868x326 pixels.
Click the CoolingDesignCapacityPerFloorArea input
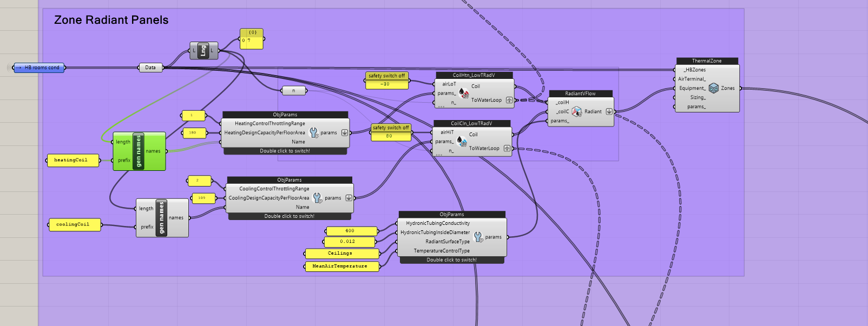[x=269, y=198]
